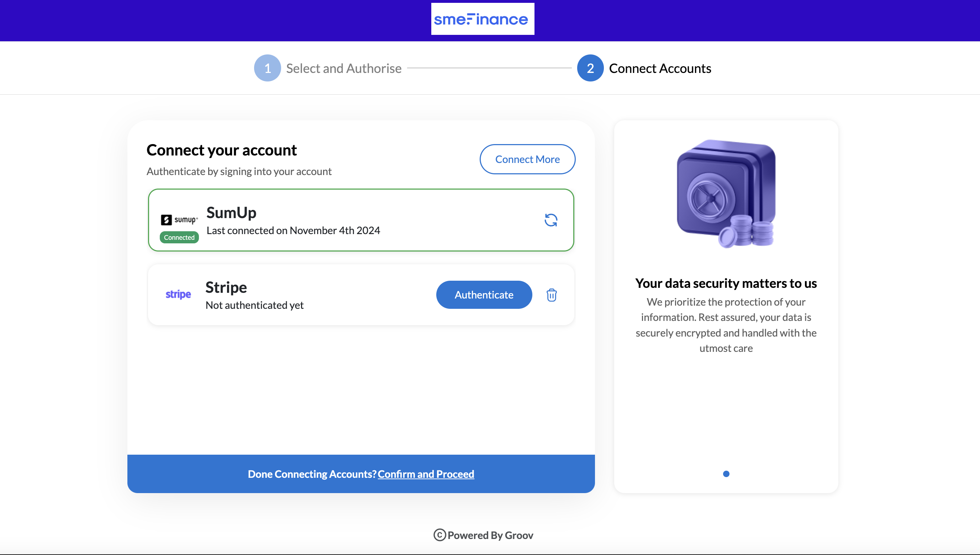
Task: Click 'Powered By Groov' footer text
Action: (x=490, y=535)
